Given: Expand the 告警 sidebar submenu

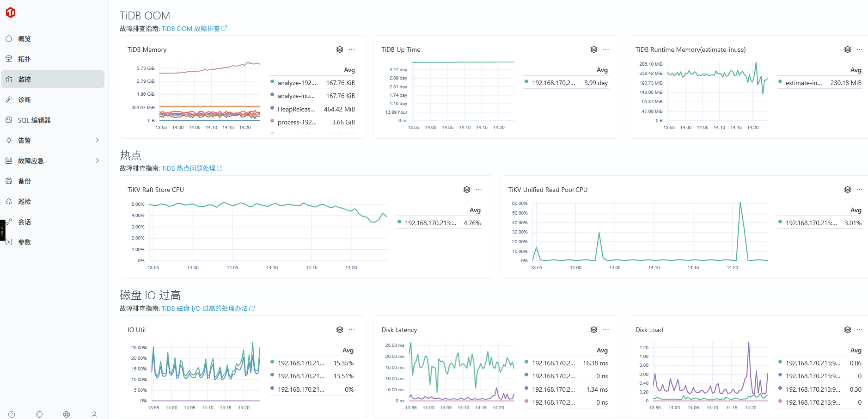Looking at the screenshot, I should pyautogui.click(x=97, y=140).
